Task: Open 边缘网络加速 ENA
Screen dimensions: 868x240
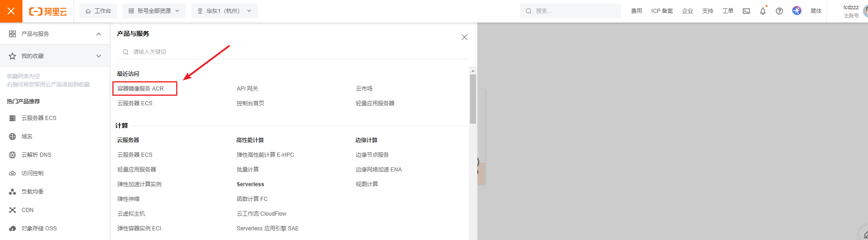Action: click(x=379, y=170)
